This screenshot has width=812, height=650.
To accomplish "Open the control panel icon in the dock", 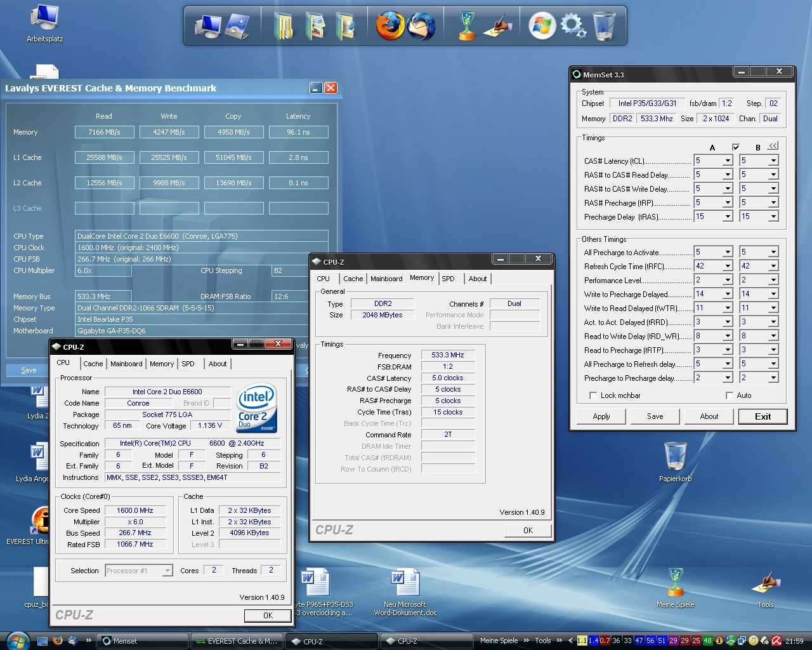I will pyautogui.click(x=238, y=26).
